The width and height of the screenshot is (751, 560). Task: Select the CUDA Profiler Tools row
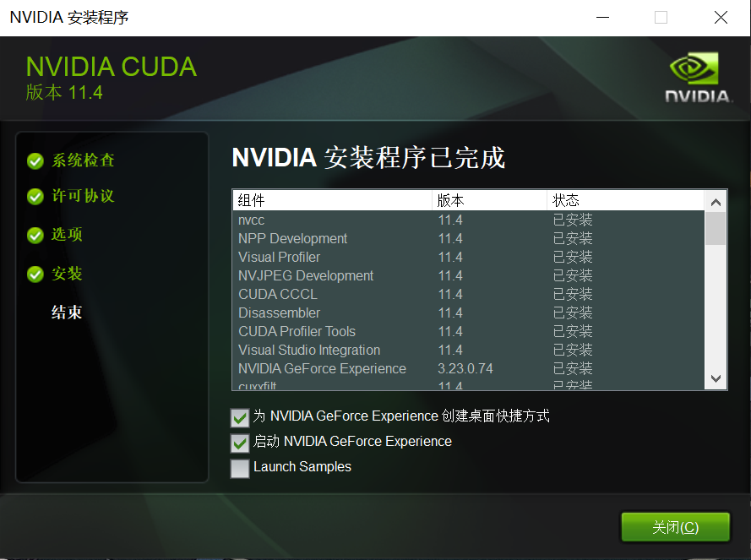pyautogui.click(x=469, y=331)
